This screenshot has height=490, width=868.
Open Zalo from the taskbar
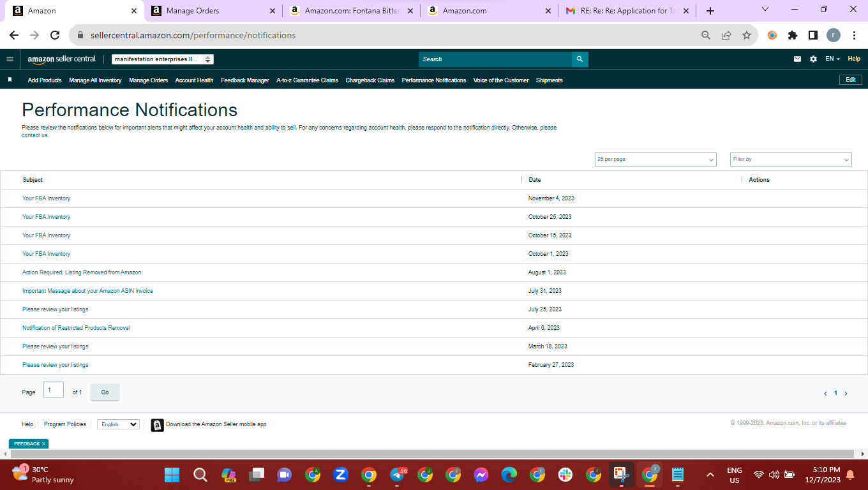341,475
